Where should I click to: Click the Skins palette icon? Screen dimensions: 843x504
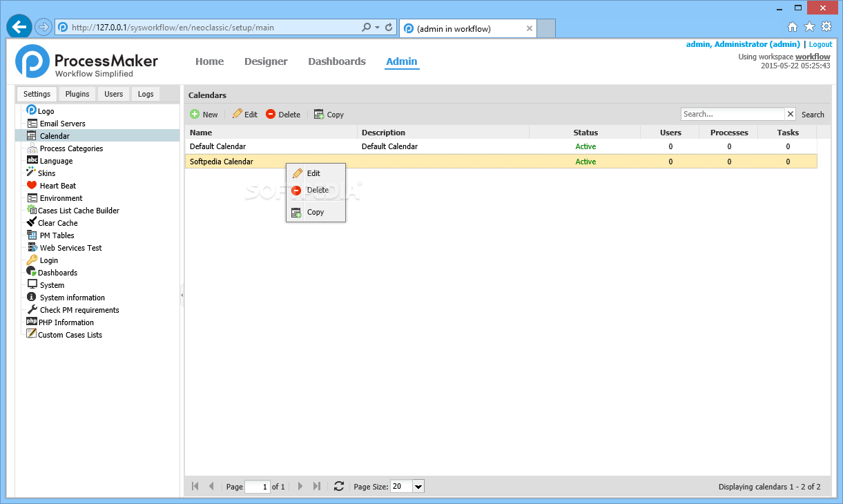(31, 173)
